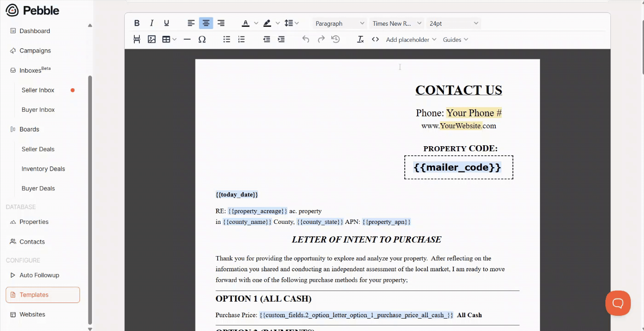Open Paragraph format dropdown
The width and height of the screenshot is (644, 331).
[x=339, y=23]
